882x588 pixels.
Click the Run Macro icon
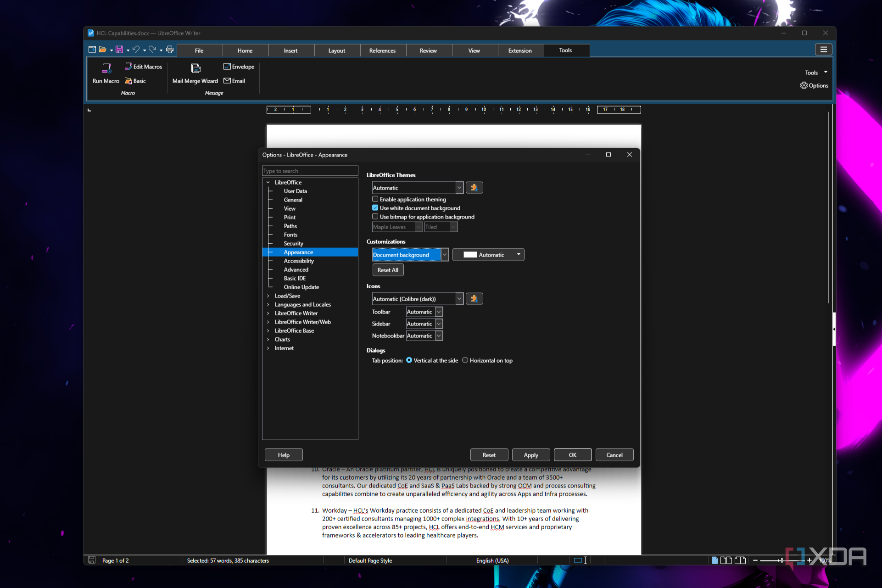pos(106,68)
